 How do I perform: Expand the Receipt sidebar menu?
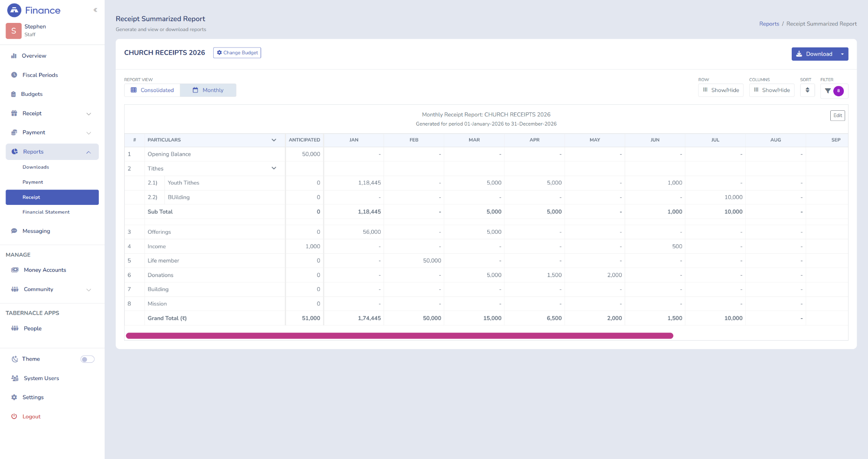coord(52,113)
